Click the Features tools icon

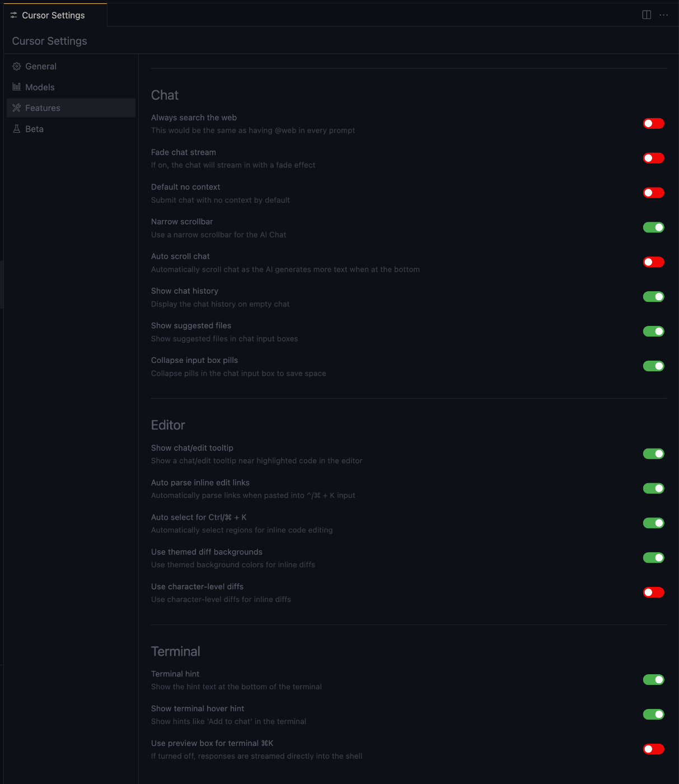coord(17,108)
